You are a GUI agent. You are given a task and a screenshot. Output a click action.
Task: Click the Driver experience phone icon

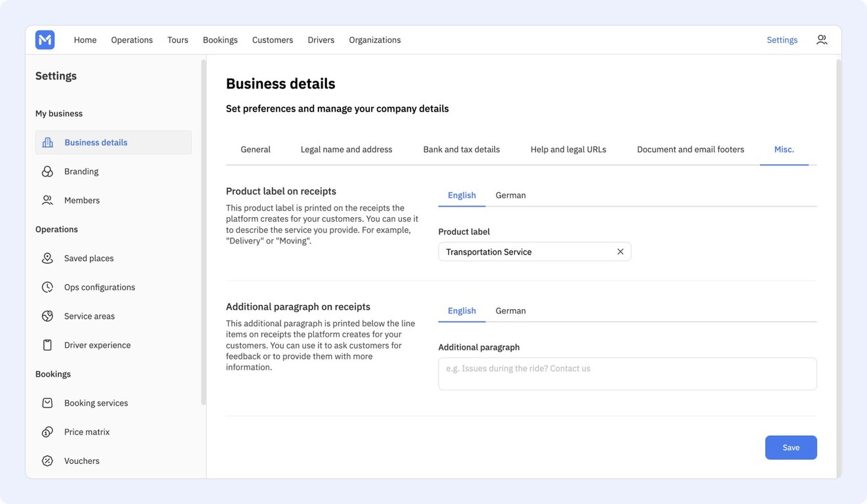(x=47, y=345)
